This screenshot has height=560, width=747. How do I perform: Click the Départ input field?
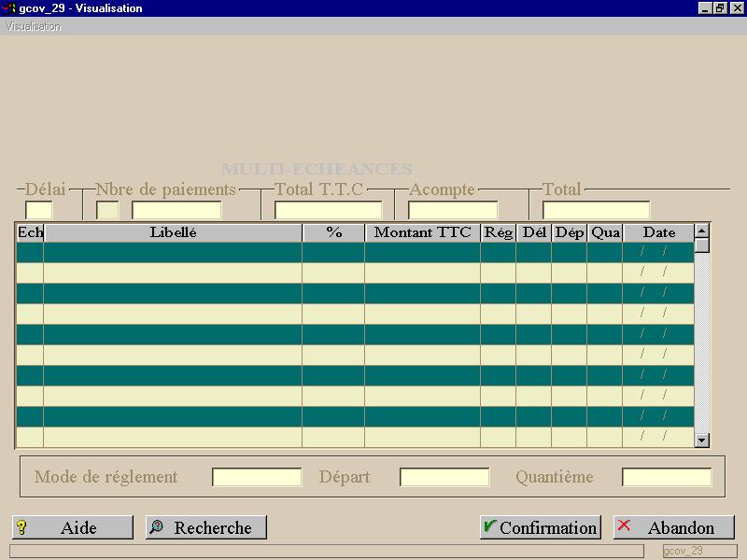pos(444,477)
